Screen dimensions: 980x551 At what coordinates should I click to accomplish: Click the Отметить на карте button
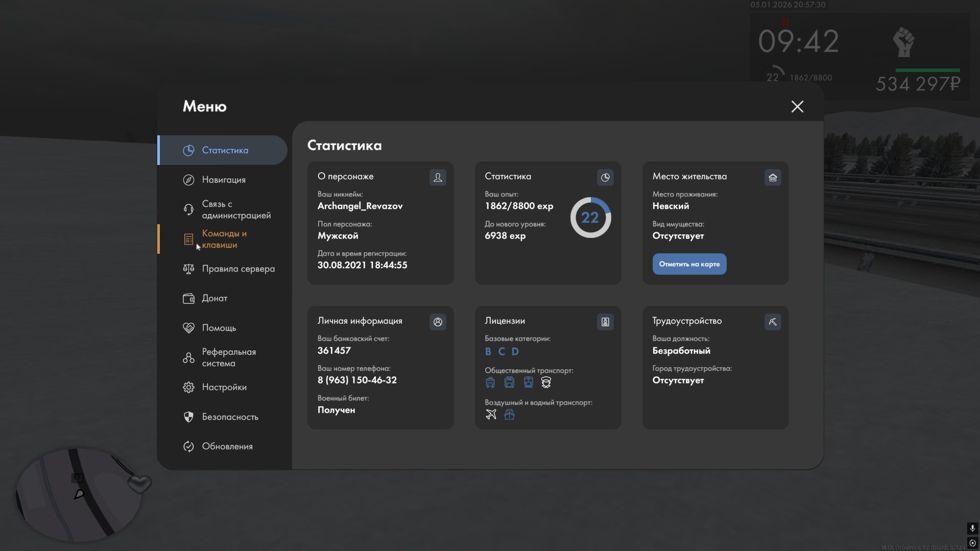pyautogui.click(x=689, y=264)
